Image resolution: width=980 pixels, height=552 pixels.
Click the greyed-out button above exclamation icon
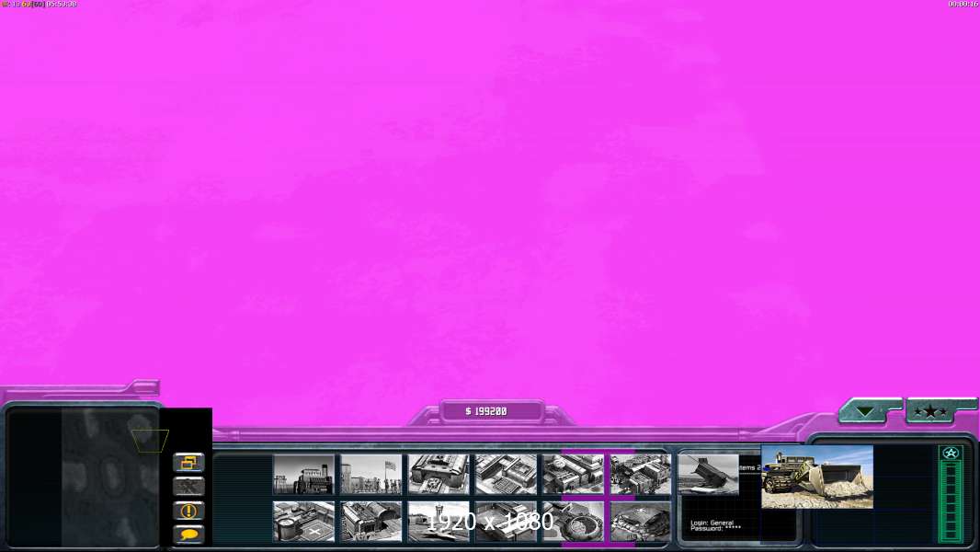[188, 487]
